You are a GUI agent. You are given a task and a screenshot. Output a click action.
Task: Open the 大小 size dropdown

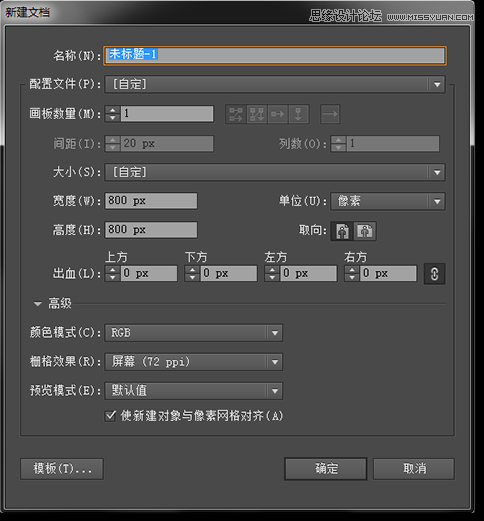pyautogui.click(x=275, y=172)
